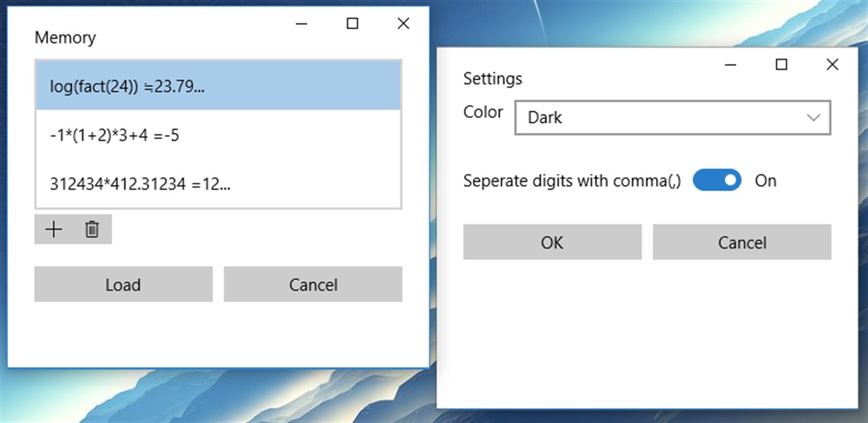Cancel the Memory dialog

[313, 284]
